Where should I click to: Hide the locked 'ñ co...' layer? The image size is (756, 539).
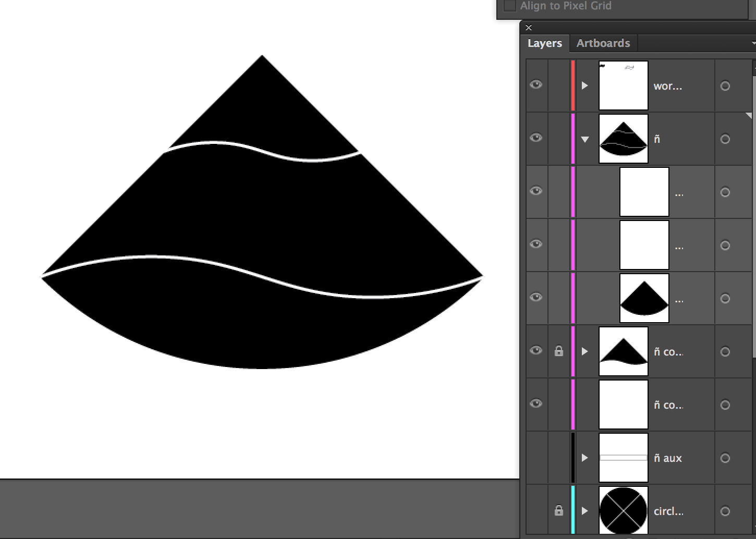pyautogui.click(x=536, y=351)
